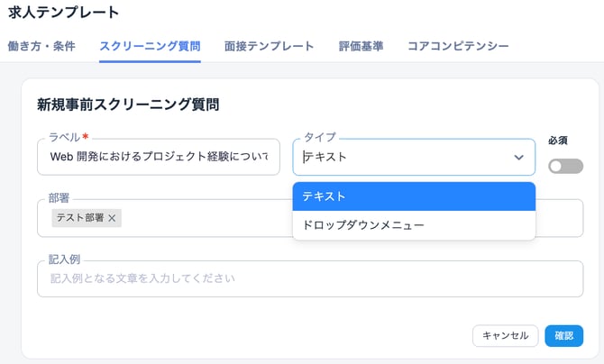Viewport: 604px width, 364px height.
Task: Click the タイプ dropdown chevron arrow
Action: pos(519,157)
